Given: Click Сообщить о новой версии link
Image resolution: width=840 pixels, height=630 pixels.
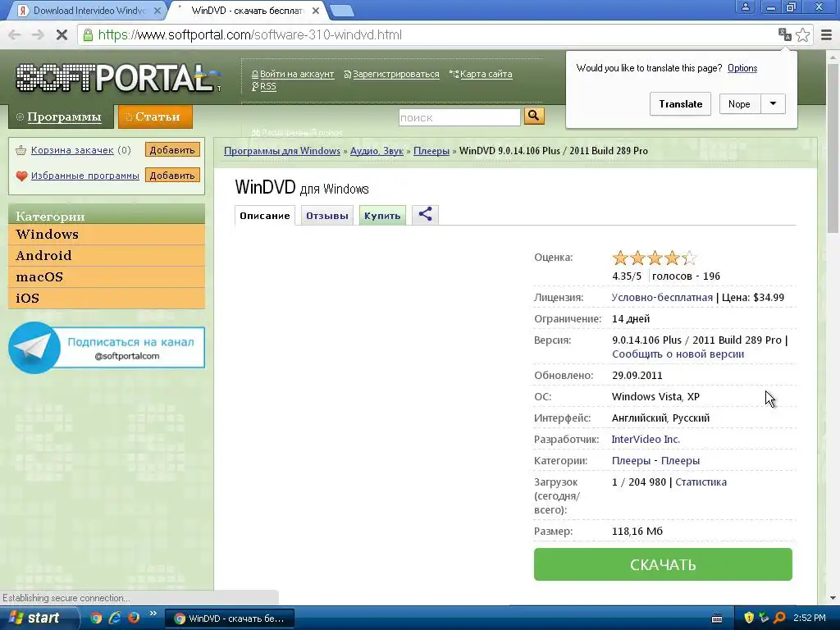Looking at the screenshot, I should (678, 354).
